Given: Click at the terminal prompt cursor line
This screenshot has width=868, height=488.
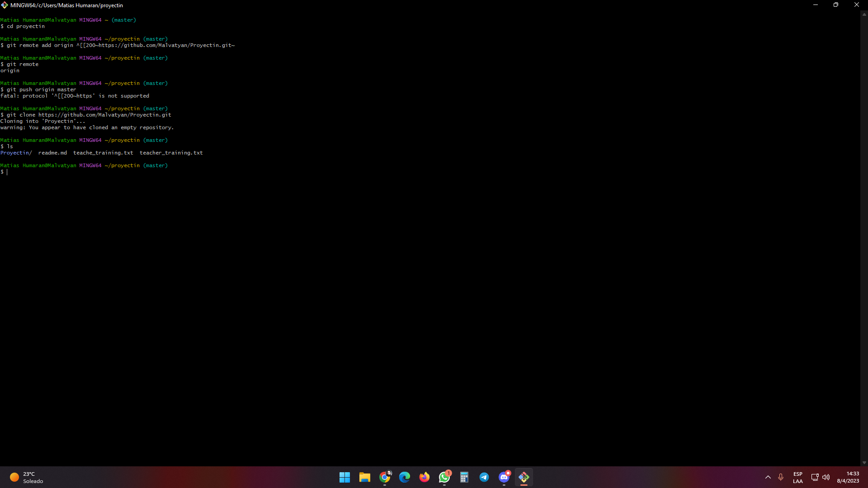Looking at the screenshot, I should coord(7,172).
